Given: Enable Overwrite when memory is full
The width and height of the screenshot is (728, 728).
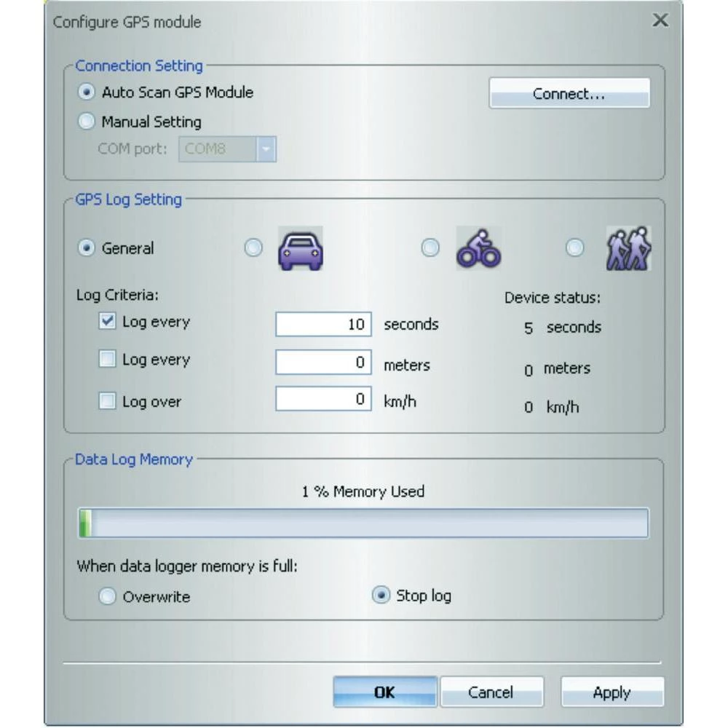Looking at the screenshot, I should (108, 595).
